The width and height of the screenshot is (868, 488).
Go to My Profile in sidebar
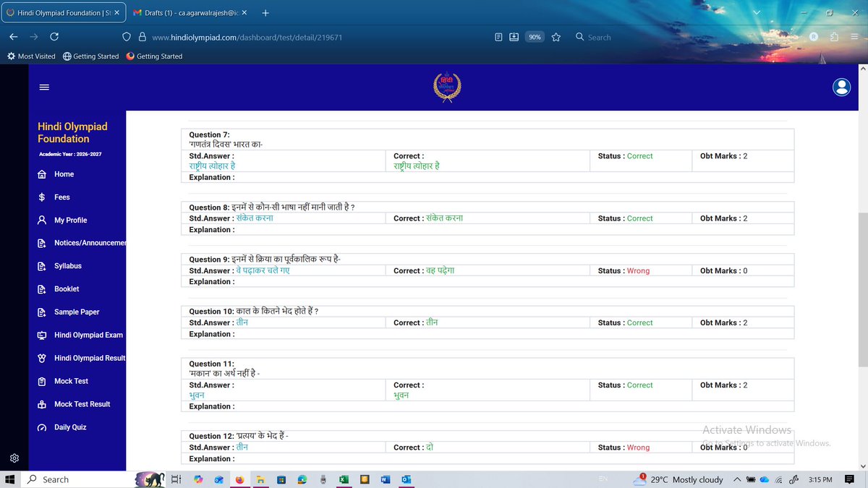tap(70, 221)
